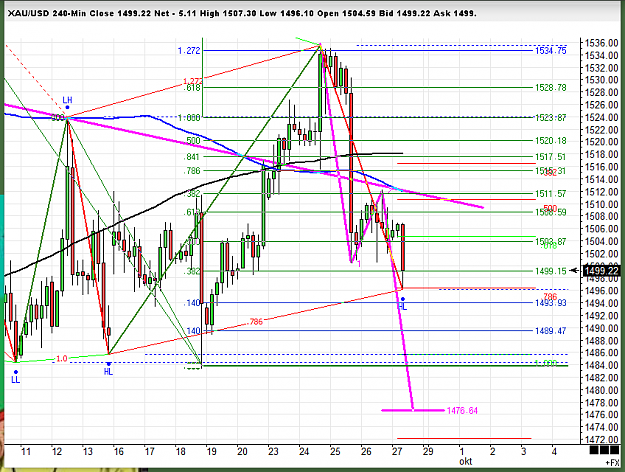Image resolution: width=625 pixels, height=472 pixels.
Task: Click 1472.00 on the price scale
Action: 602,439
